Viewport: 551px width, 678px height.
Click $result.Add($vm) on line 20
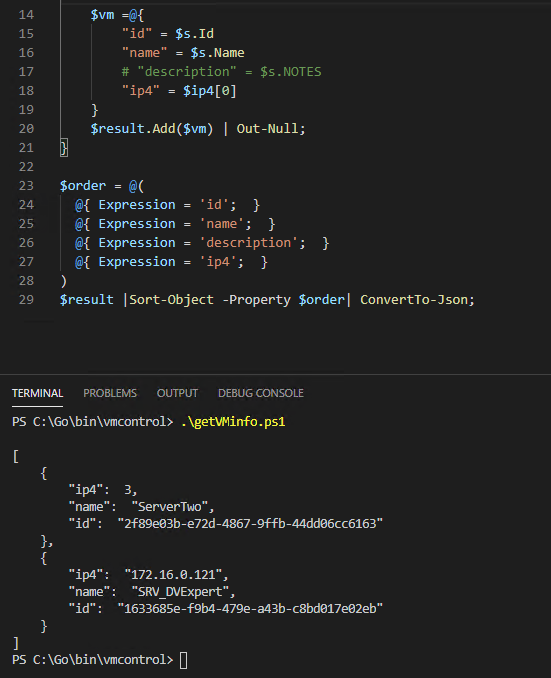(152, 129)
